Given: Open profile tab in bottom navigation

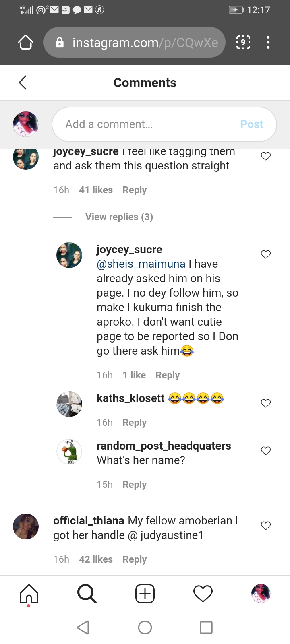Looking at the screenshot, I should coord(261,594).
